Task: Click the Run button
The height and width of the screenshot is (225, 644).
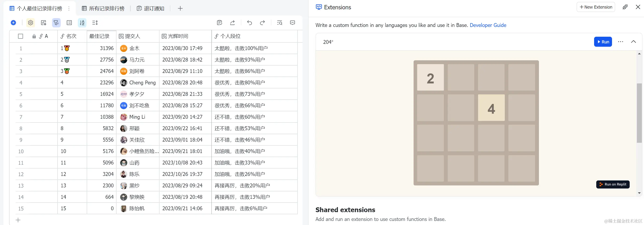Action: pyautogui.click(x=603, y=42)
